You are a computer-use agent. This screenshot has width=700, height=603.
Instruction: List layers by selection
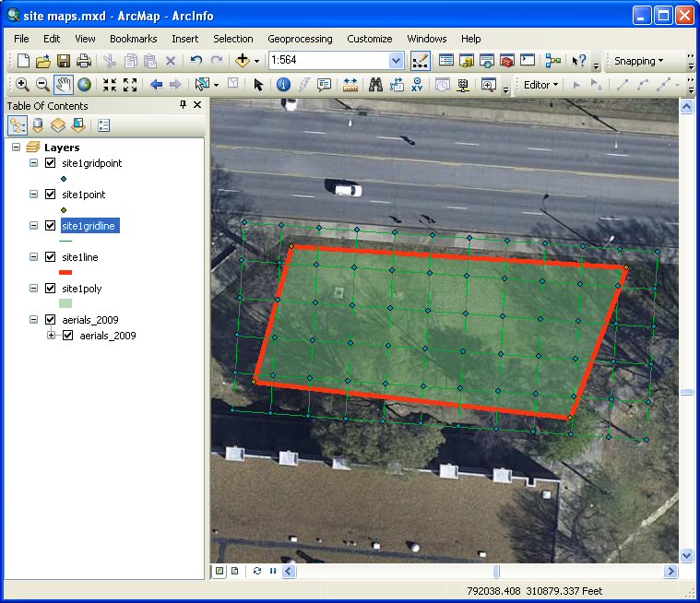pyautogui.click(x=78, y=125)
